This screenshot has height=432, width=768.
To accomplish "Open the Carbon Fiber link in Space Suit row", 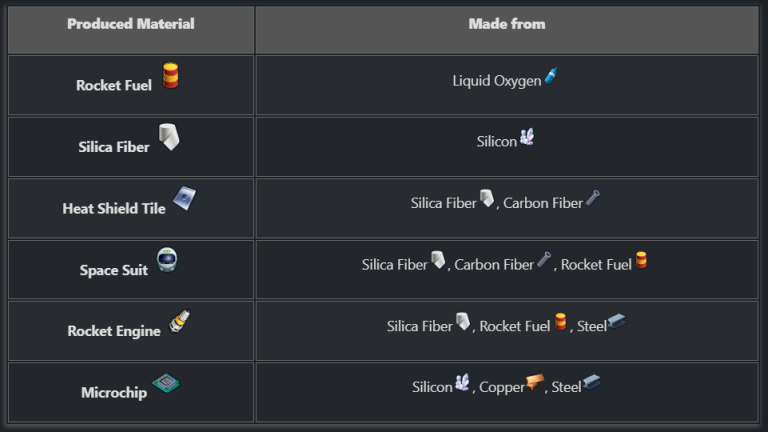I will pos(494,265).
